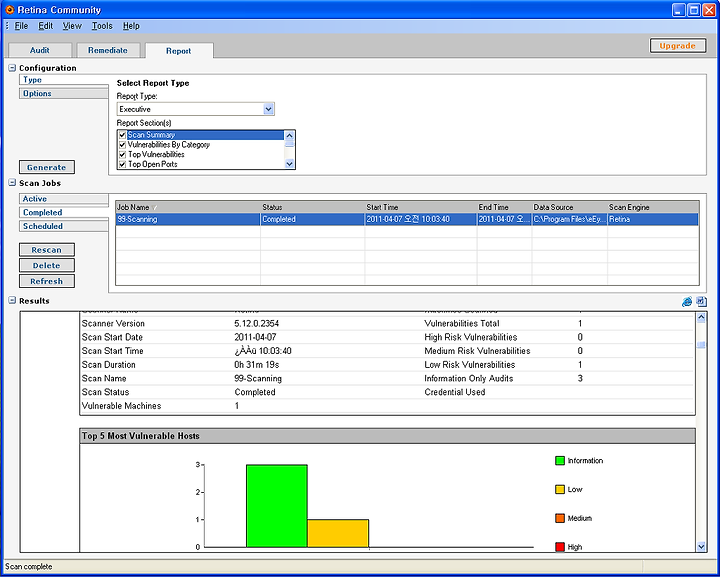Viewport: 720px width, 577px height.
Task: Open the Help menu
Action: point(131,26)
